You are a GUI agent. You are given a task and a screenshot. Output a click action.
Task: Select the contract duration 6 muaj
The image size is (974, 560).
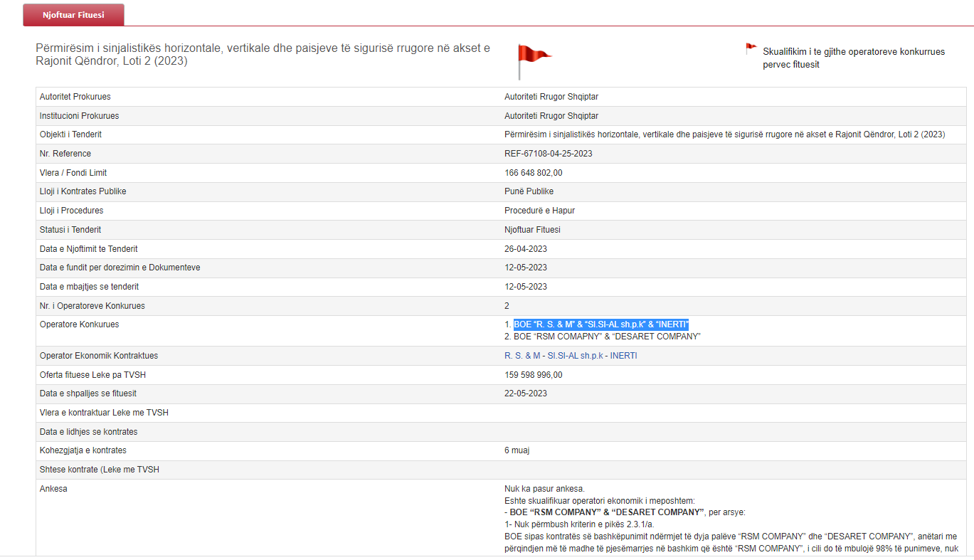[x=517, y=450]
